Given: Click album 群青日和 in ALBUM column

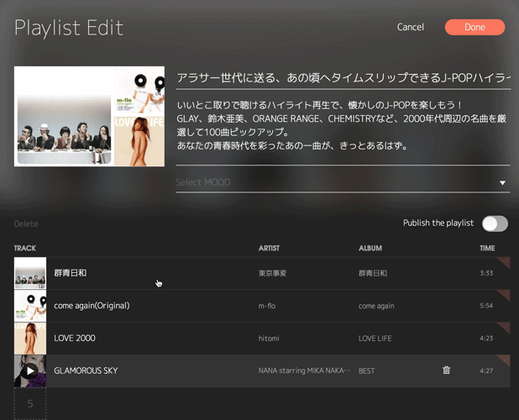Looking at the screenshot, I should click(373, 273).
